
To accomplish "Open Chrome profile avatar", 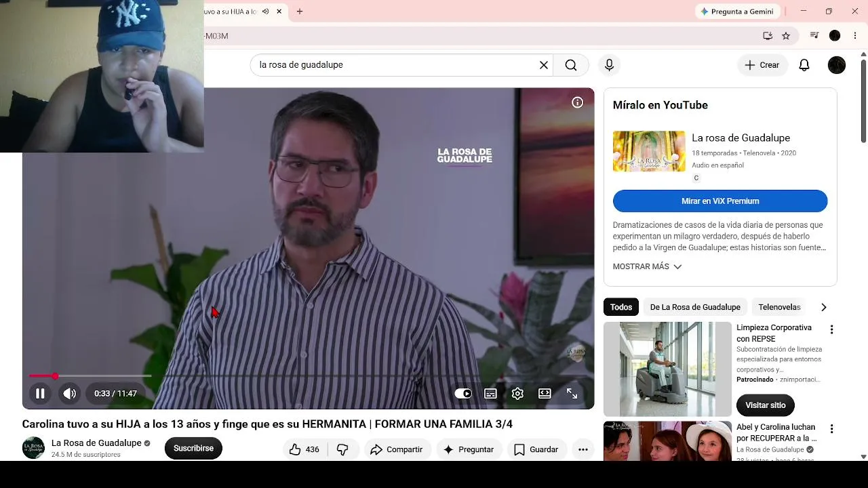I will click(x=835, y=36).
